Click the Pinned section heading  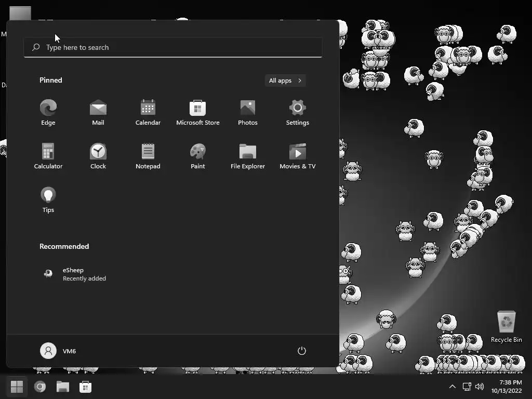click(50, 80)
